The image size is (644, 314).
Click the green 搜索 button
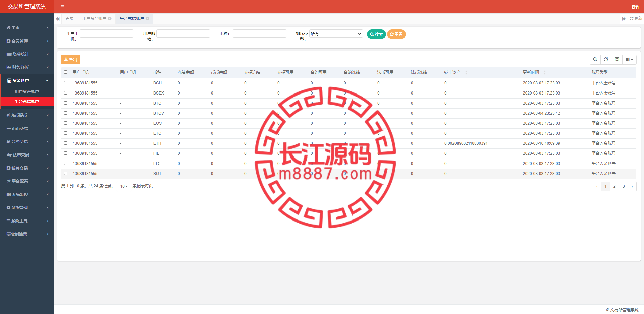(x=376, y=34)
